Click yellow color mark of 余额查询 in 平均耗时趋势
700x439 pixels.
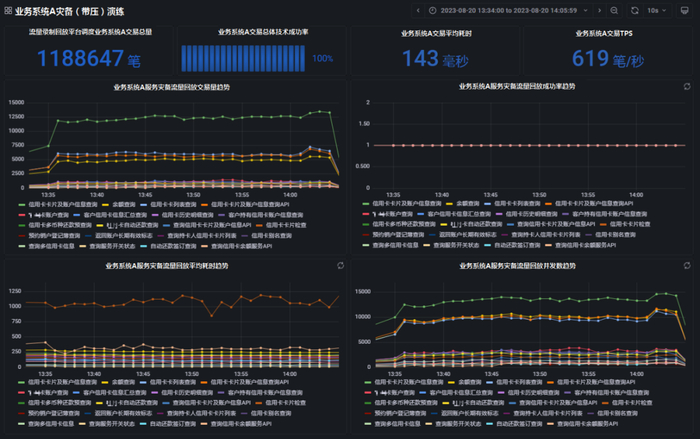click(105, 382)
